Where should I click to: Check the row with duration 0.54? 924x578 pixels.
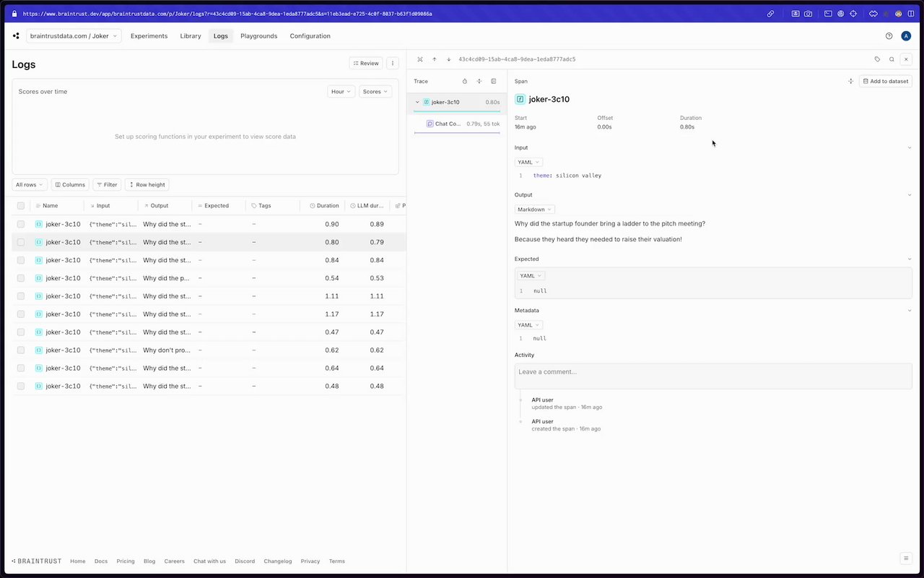click(x=21, y=278)
